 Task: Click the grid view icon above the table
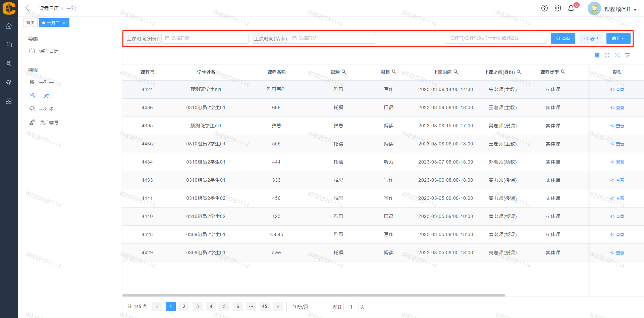597,55
